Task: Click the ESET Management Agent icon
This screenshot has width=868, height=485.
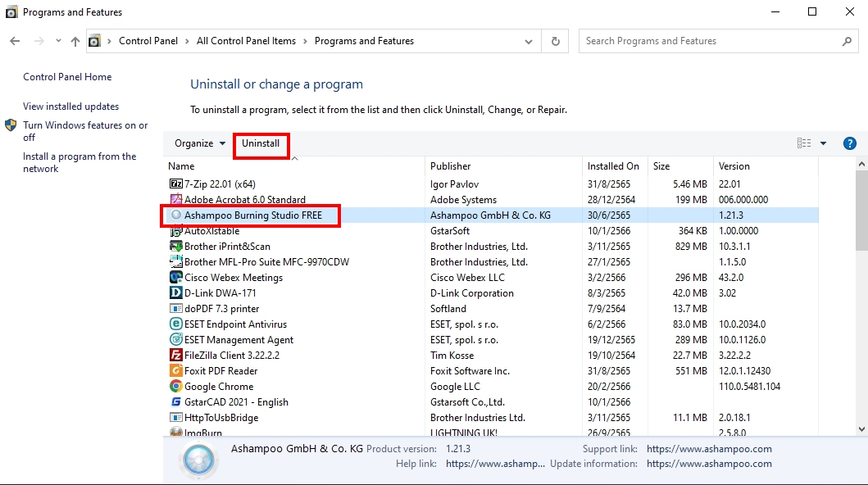Action: click(x=176, y=339)
